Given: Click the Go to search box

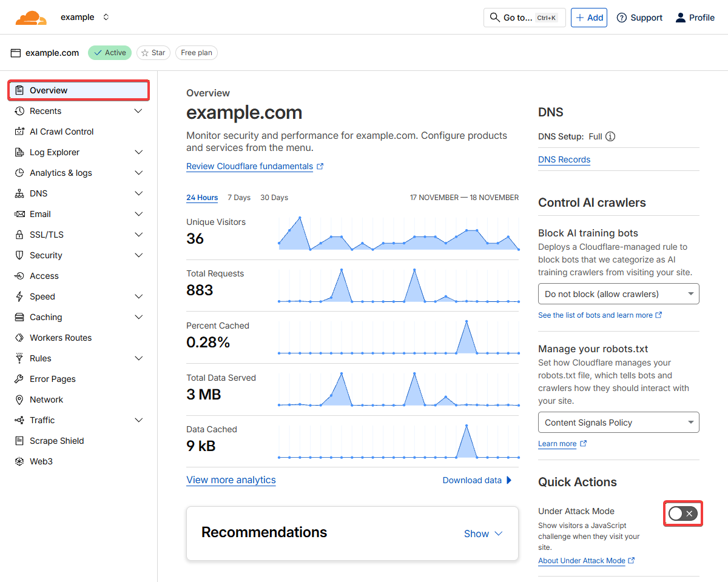Looking at the screenshot, I should [x=524, y=18].
